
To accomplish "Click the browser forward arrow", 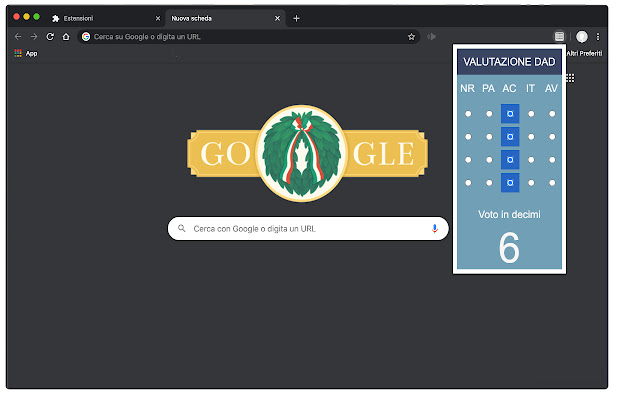I will (x=34, y=37).
